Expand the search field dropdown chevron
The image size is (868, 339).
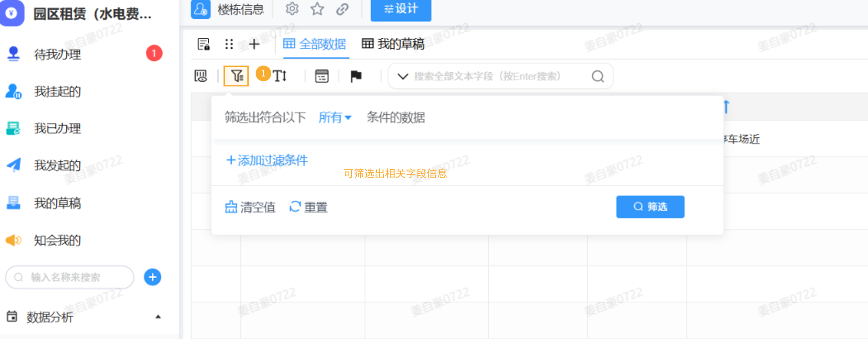403,76
